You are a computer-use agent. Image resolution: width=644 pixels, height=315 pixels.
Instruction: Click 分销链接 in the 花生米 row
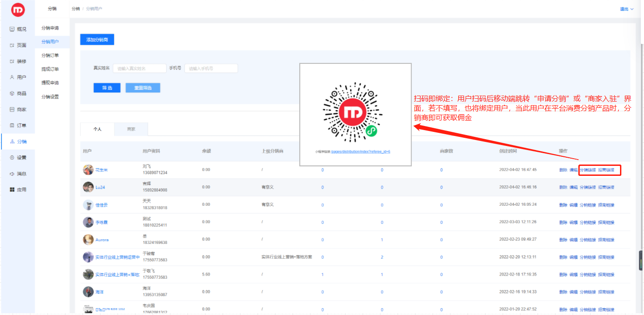coord(588,170)
